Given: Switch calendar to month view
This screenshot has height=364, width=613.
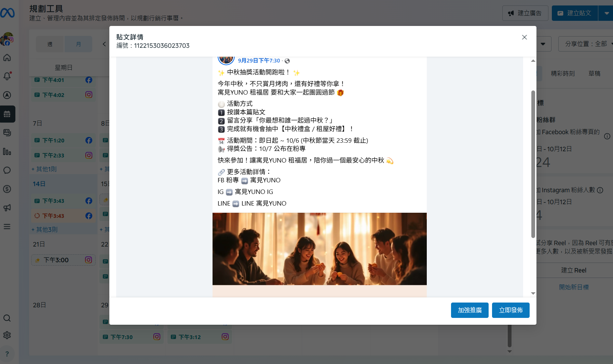Looking at the screenshot, I should point(78,44).
